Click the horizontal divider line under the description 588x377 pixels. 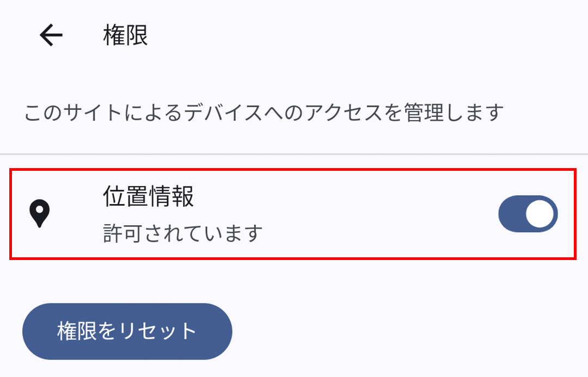pyautogui.click(x=294, y=154)
